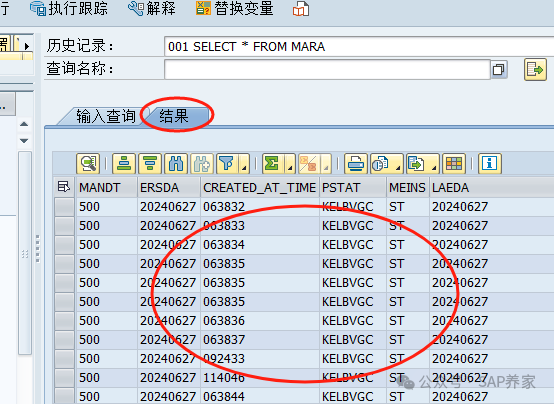
Task: Focus the 查询名称 query name input
Action: pyautogui.click(x=327, y=69)
